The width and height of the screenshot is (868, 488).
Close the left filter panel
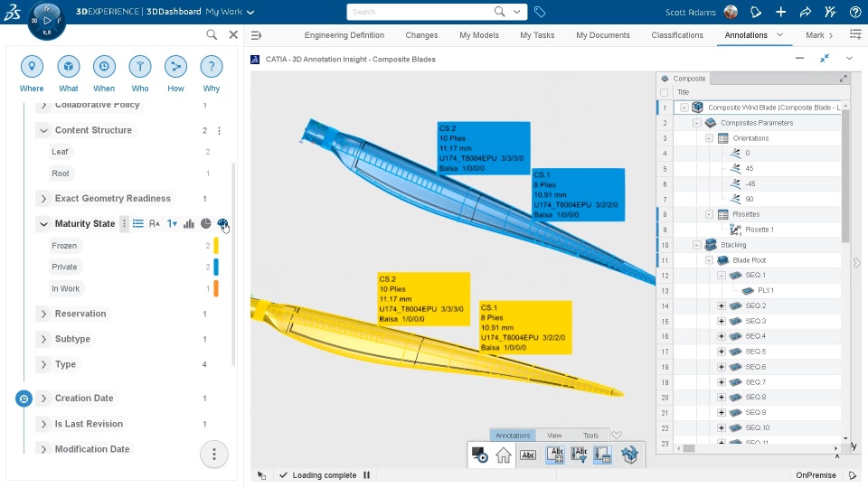coord(233,35)
